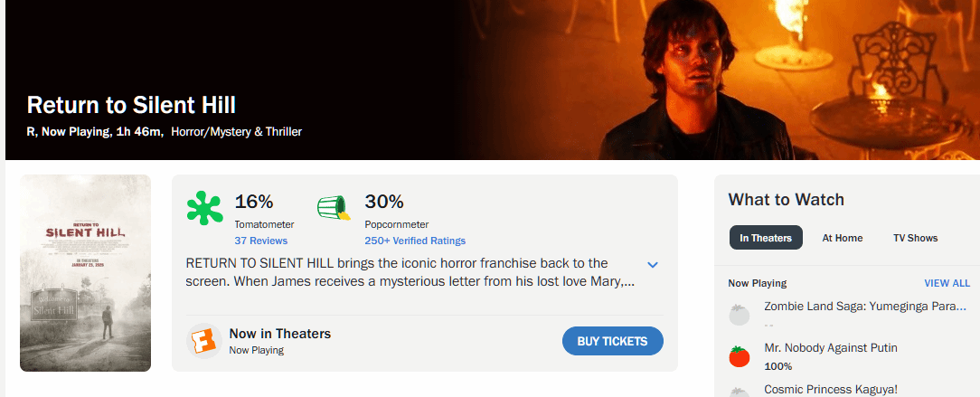Open Mr. Nobody Against Putin movie page
980x397 pixels.
(831, 347)
